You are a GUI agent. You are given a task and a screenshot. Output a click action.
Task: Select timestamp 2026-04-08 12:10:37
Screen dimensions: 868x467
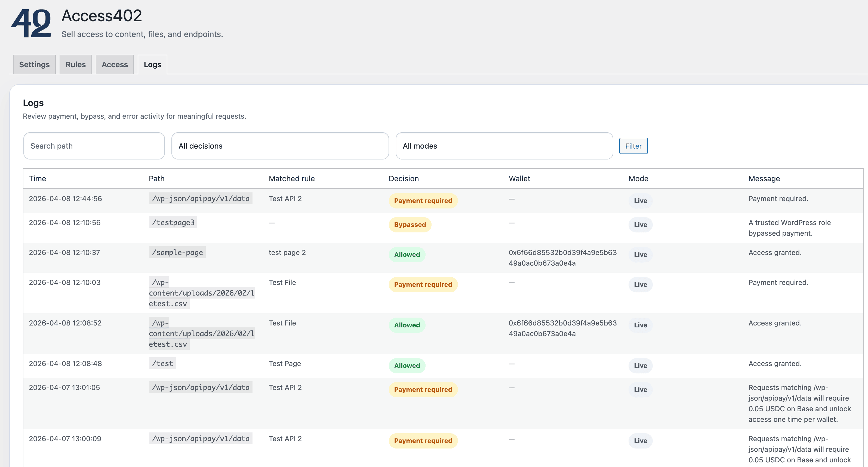coord(64,252)
